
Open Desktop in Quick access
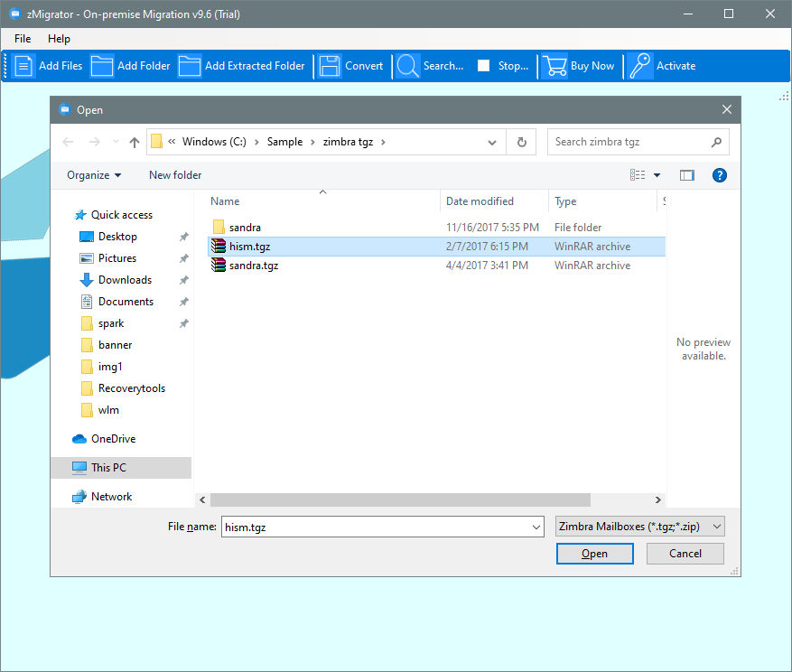pos(117,237)
